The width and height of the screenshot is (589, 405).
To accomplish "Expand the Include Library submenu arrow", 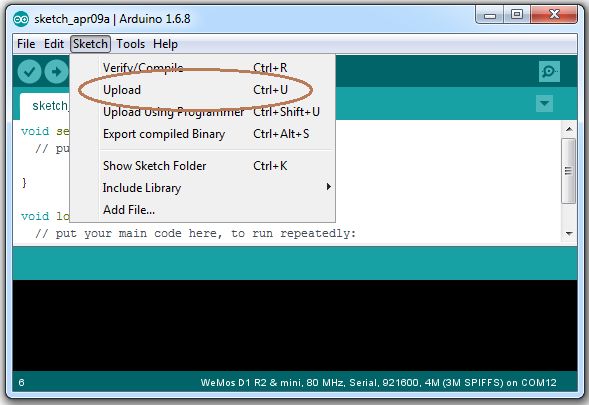I will 329,187.
